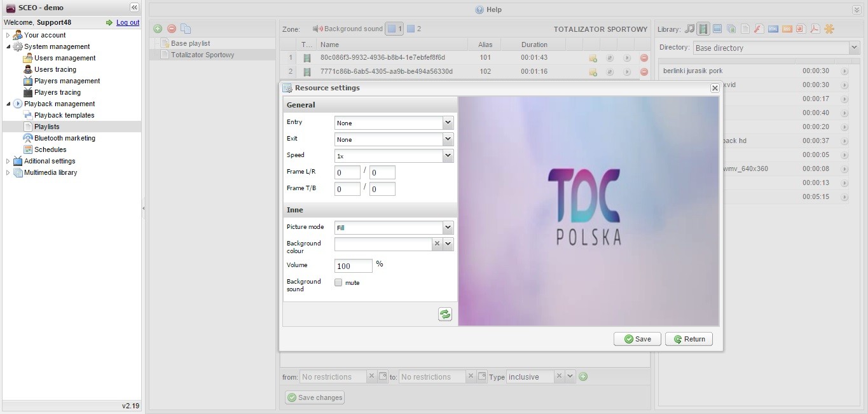Play the 00:05:15 library item
This screenshot has width=868, height=414.
click(844, 197)
